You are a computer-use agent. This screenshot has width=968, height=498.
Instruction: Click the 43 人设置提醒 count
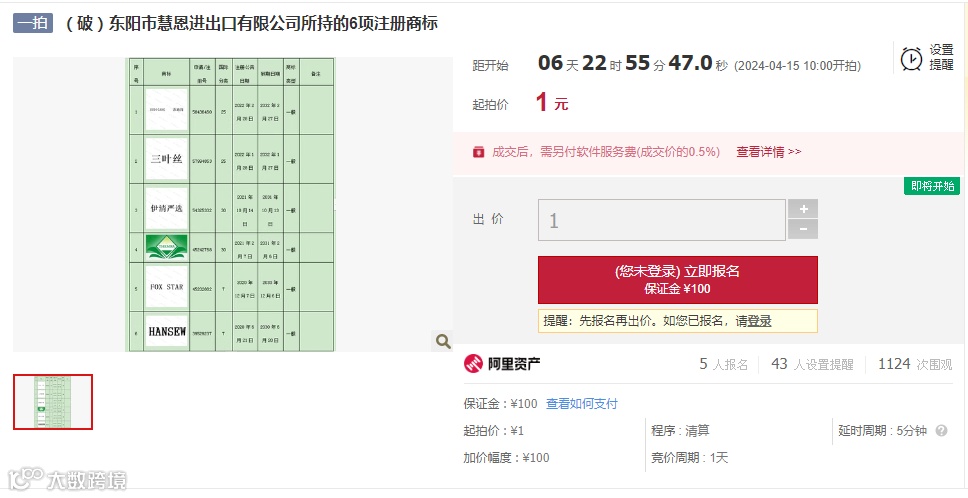812,364
